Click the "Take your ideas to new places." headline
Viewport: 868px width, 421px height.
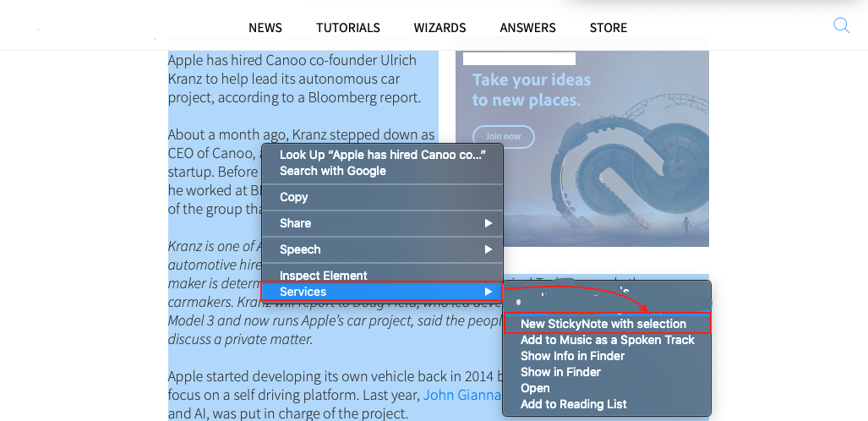532,90
